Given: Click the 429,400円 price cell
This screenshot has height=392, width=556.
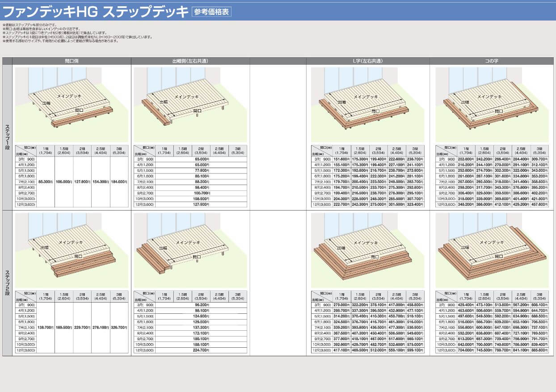Looking at the screenshot, I should tap(466, 305).
